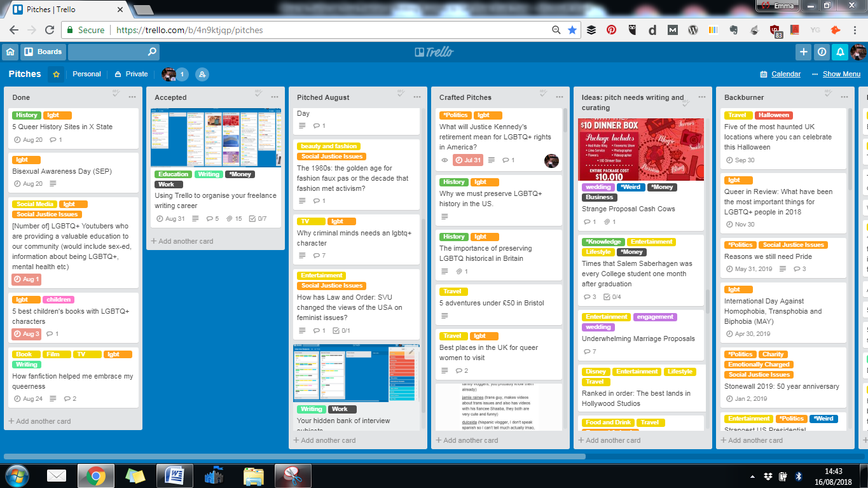Open the Trello home button
The height and width of the screenshot is (488, 868).
[10, 52]
